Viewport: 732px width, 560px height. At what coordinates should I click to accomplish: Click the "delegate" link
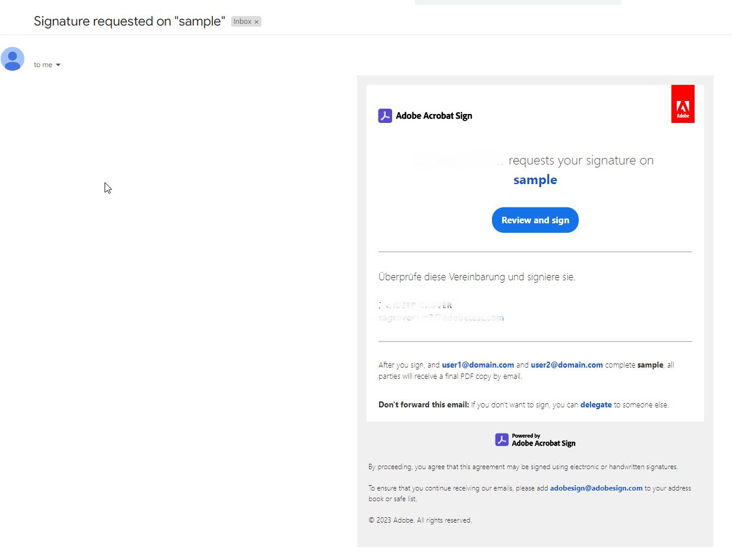[595, 405]
